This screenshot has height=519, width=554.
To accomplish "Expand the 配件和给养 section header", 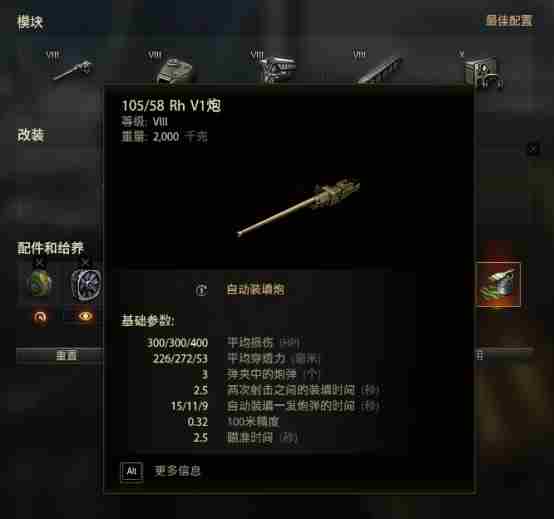I will pos(50,248).
